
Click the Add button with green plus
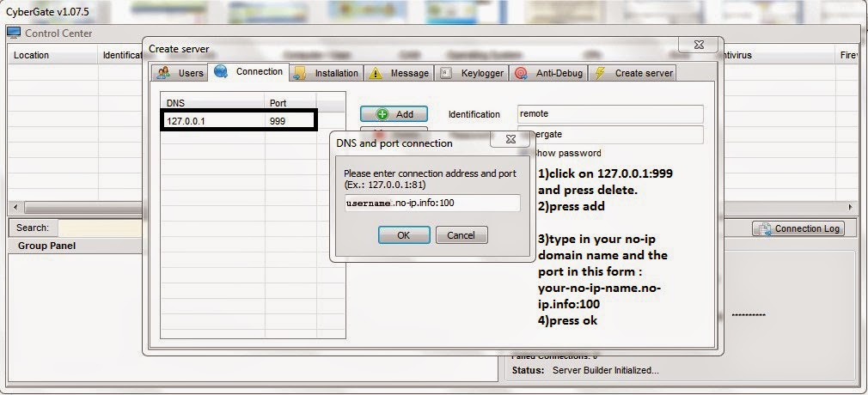click(x=394, y=114)
